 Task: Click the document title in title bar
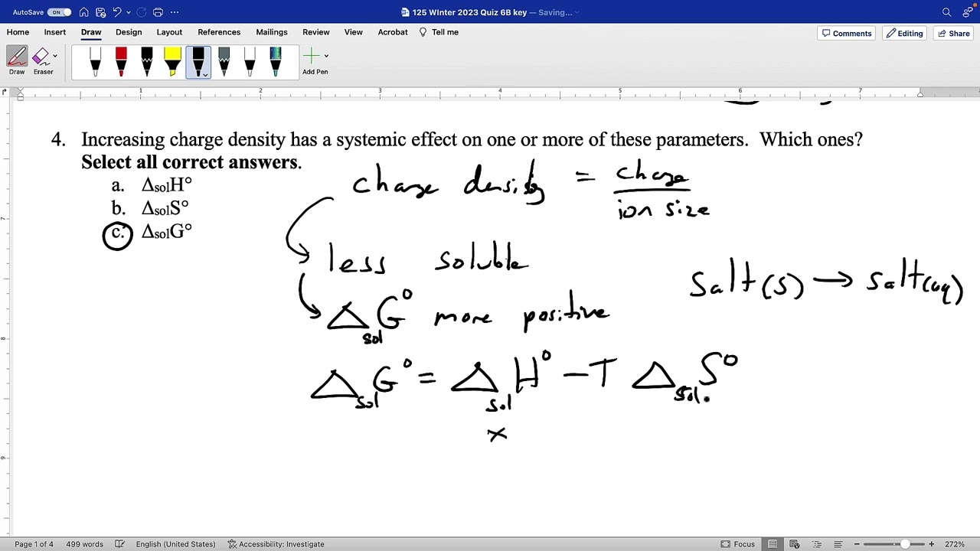(469, 12)
